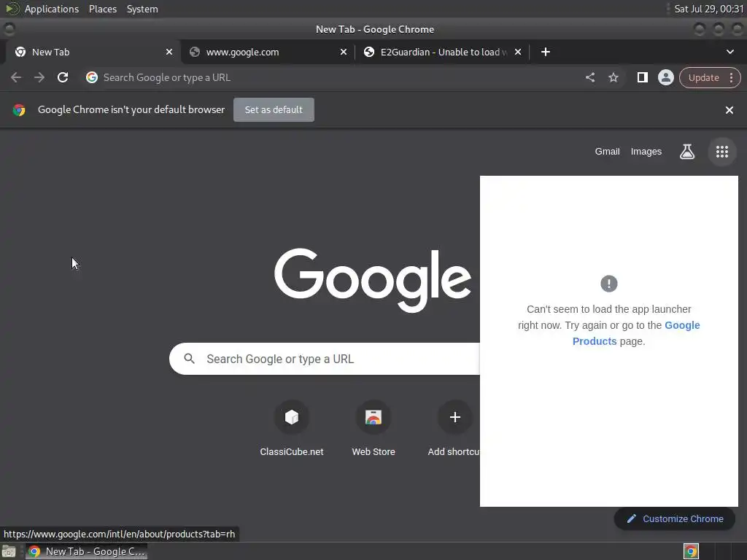Toggle the Google apps grid icon
The height and width of the screenshot is (560, 747).
(722, 152)
